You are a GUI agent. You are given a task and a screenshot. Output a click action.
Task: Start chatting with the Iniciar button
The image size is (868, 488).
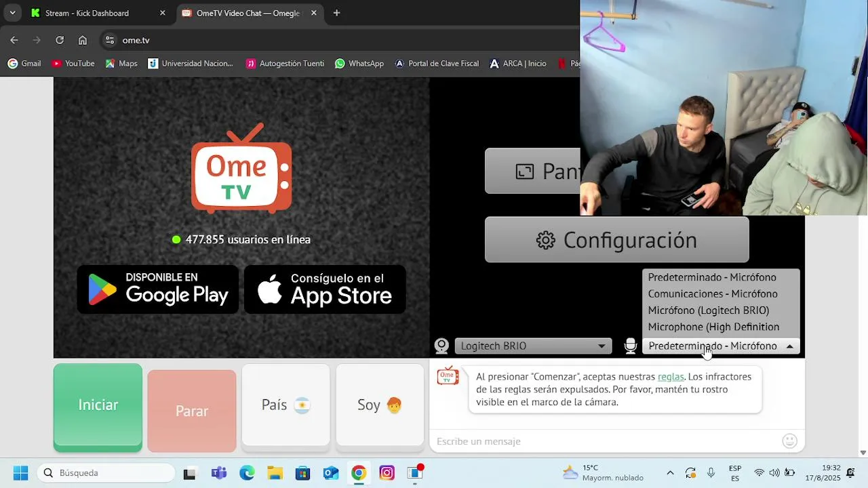98,407
